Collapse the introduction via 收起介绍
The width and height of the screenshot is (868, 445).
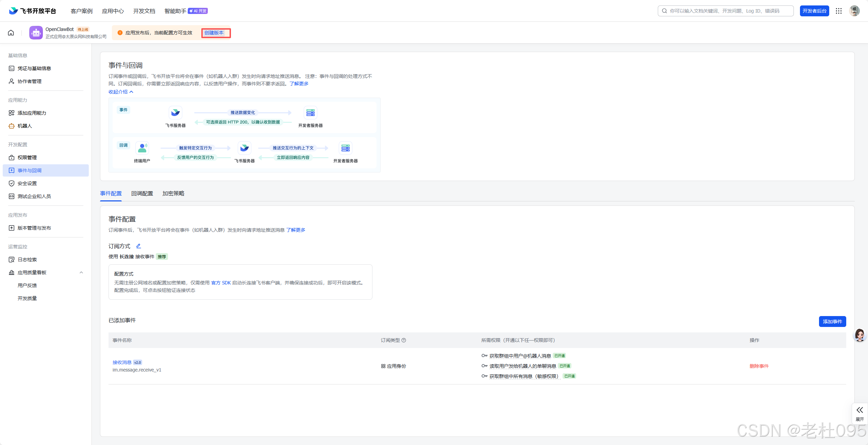(121, 92)
